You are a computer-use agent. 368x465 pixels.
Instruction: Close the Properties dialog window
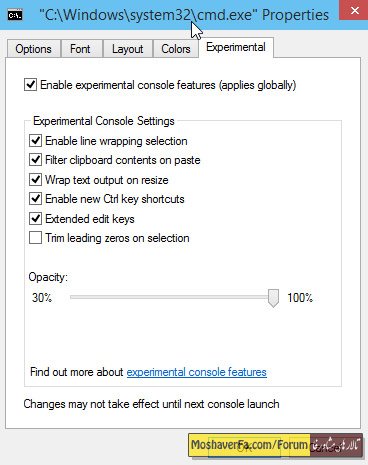354,10
